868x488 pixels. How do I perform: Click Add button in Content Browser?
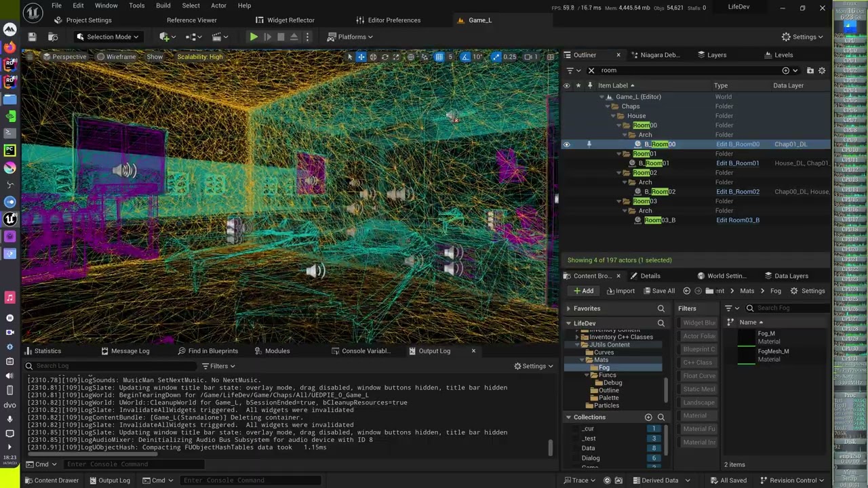(583, 291)
